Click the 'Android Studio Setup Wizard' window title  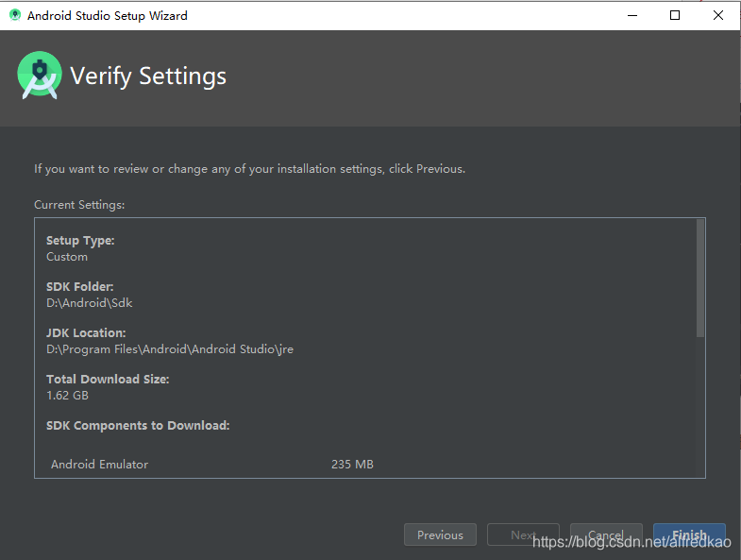tap(108, 16)
